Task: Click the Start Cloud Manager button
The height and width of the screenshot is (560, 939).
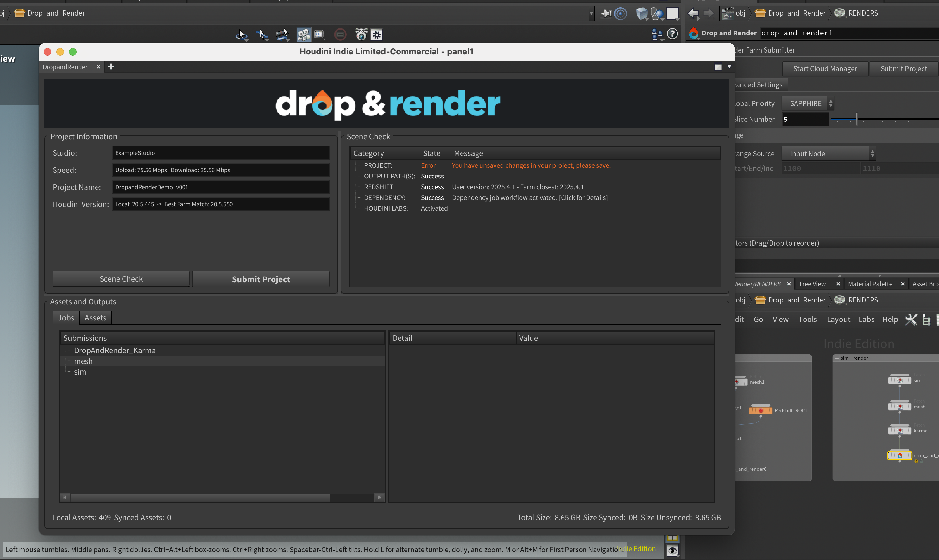Action: coord(825,69)
